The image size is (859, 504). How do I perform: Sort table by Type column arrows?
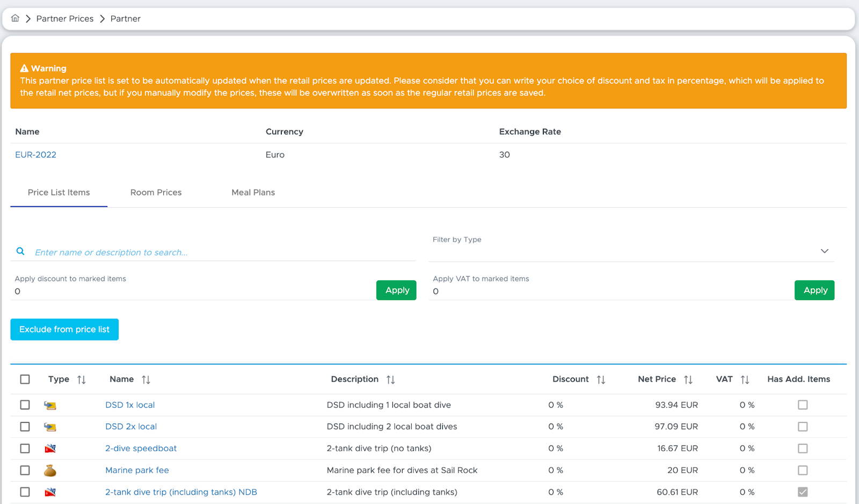pyautogui.click(x=82, y=379)
